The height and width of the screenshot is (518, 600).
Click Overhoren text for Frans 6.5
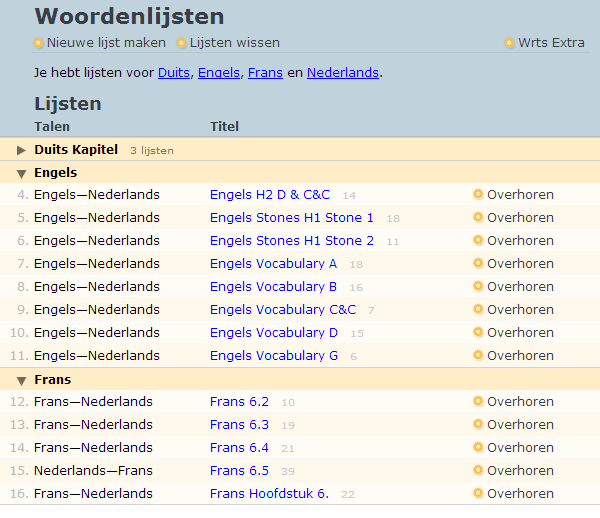pyautogui.click(x=520, y=471)
